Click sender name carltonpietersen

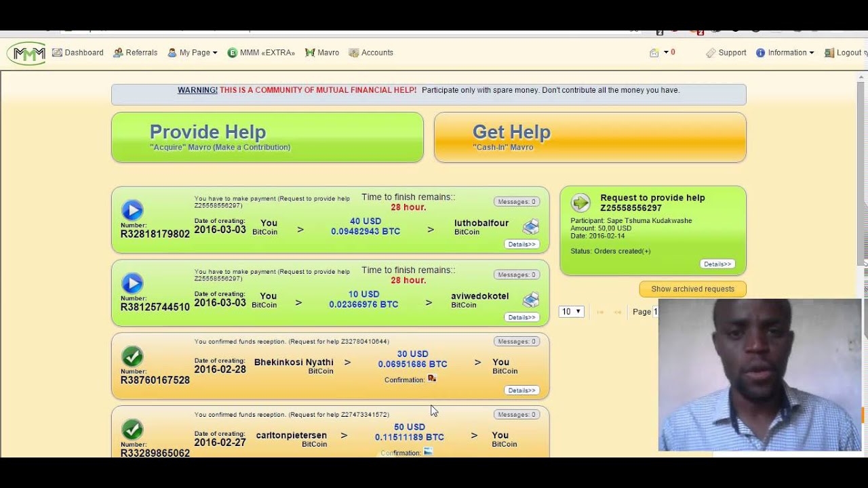[x=292, y=436]
